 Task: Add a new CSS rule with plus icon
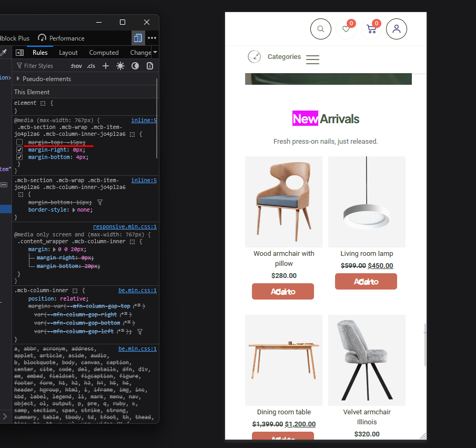(106, 66)
